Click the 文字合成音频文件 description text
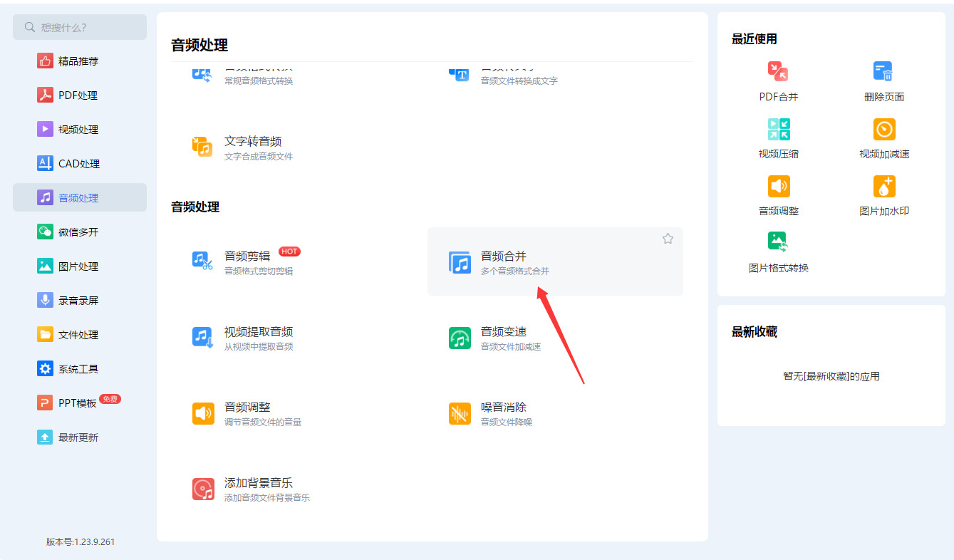 pyautogui.click(x=259, y=157)
